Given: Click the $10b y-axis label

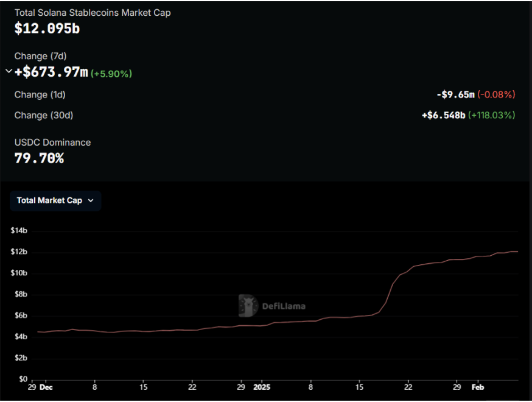Looking at the screenshot, I should coord(19,273).
